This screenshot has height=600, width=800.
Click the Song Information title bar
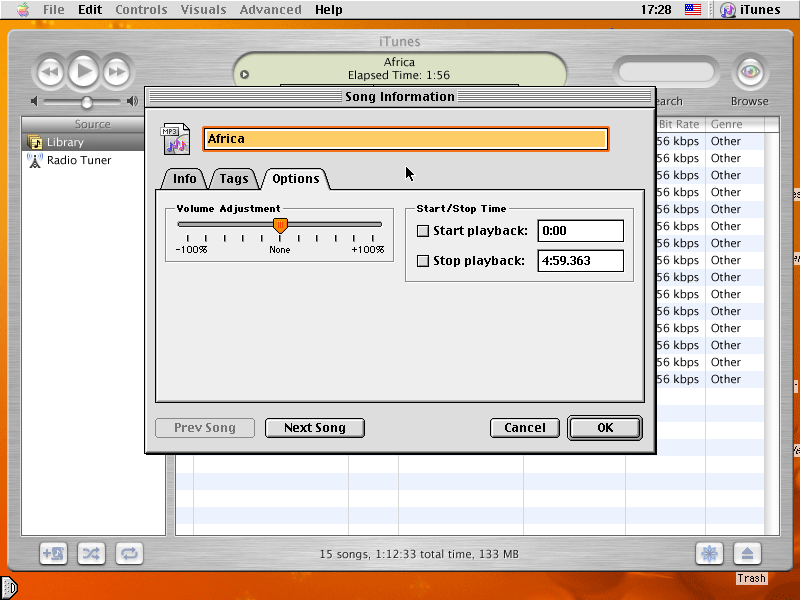coord(400,97)
